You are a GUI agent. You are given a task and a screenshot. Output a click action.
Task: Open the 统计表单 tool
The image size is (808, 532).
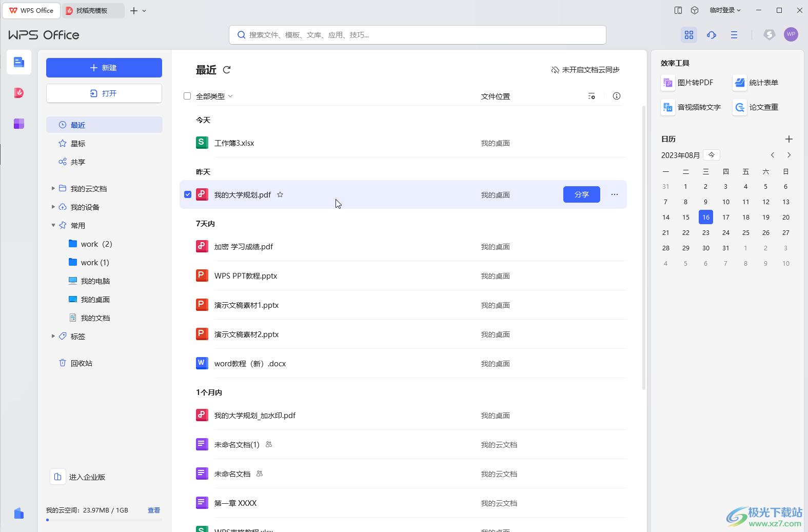(x=756, y=83)
